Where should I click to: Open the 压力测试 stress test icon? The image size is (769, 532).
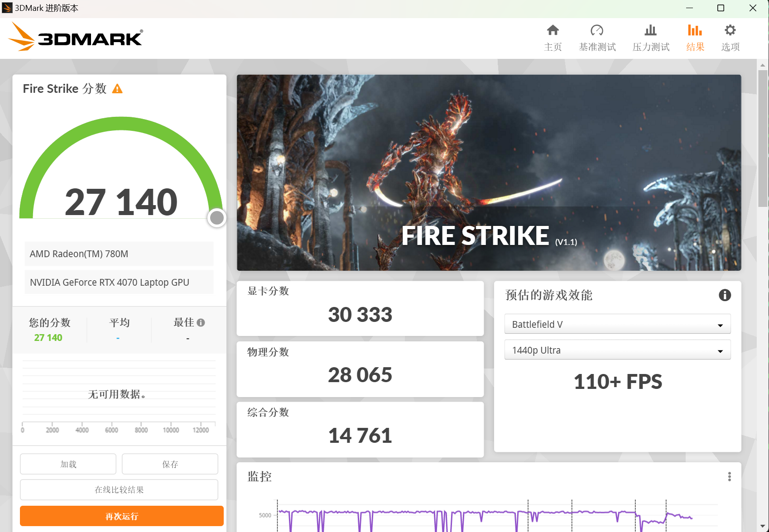(x=650, y=30)
